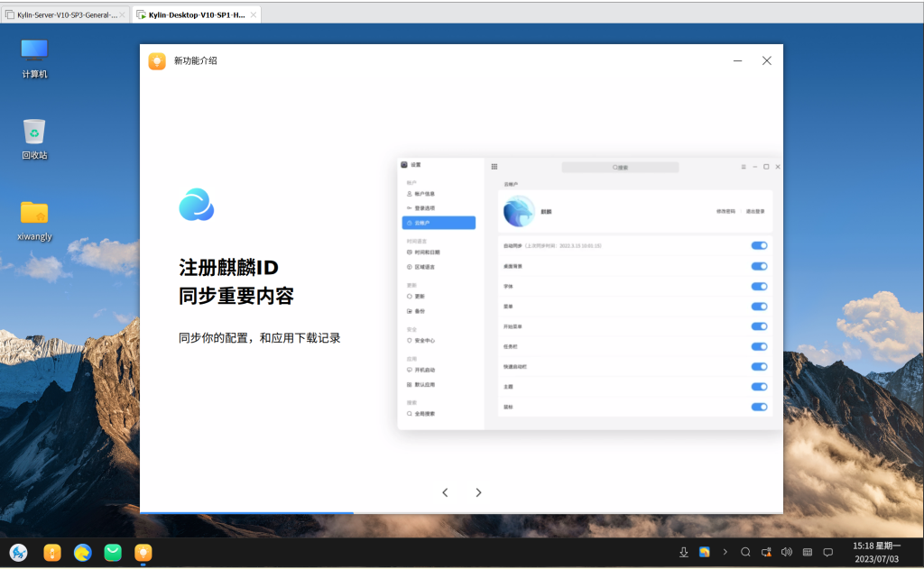Click the lightbulb icon in the window title bar

[157, 60]
